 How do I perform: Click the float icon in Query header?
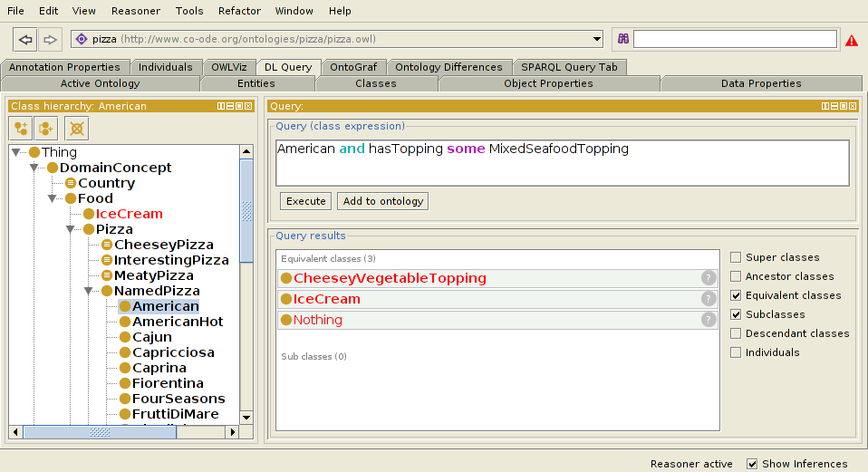click(844, 106)
